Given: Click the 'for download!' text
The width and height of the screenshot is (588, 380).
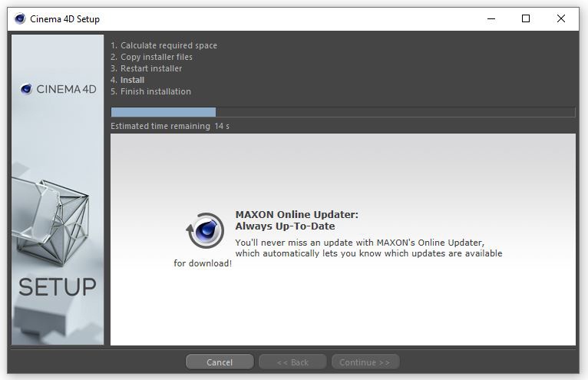Looking at the screenshot, I should point(203,263).
